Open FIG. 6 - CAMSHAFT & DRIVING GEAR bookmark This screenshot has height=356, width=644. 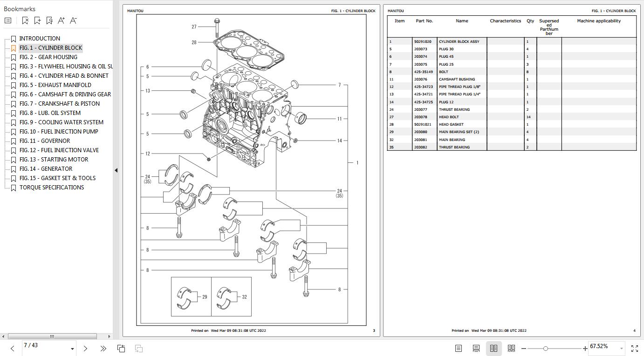65,94
